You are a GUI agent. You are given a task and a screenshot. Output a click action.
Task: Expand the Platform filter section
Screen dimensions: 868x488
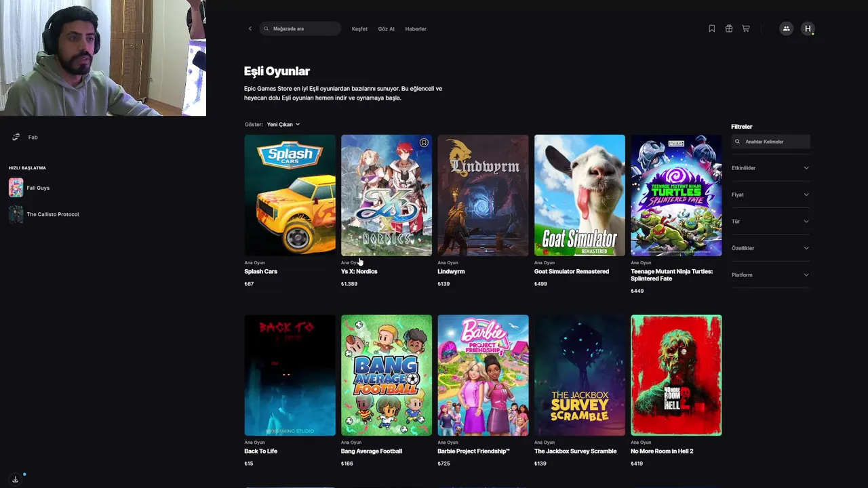click(770, 275)
